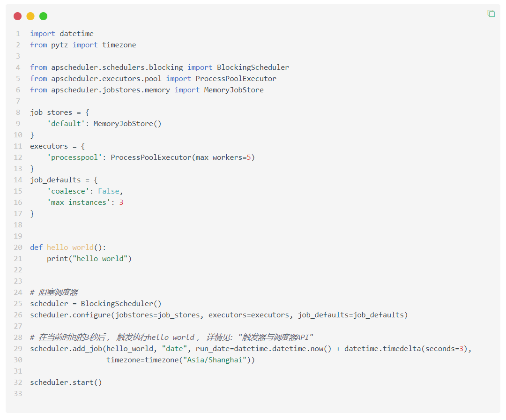The width and height of the screenshot is (506, 420).
Task: Click the yellow dot in window header
Action: coord(30,16)
